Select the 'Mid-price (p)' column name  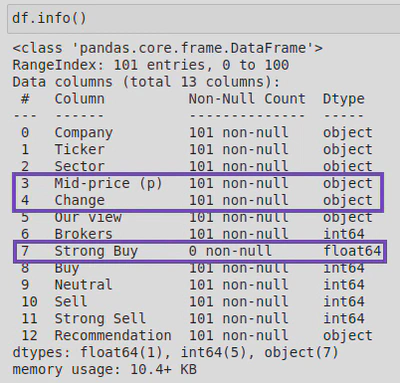point(109,183)
